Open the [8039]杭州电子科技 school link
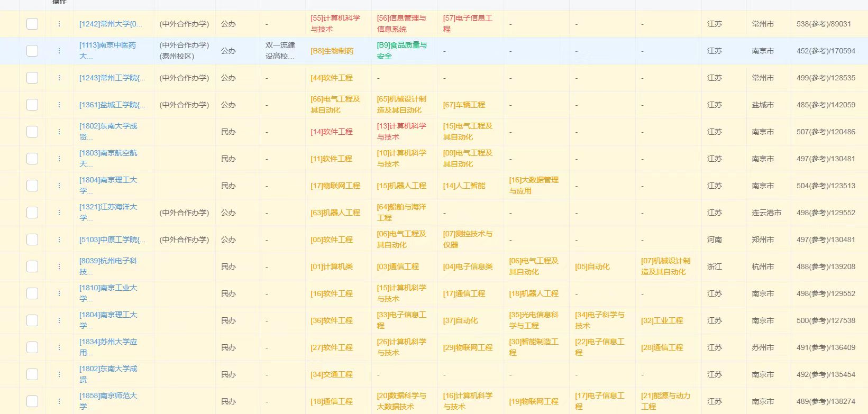 108,266
